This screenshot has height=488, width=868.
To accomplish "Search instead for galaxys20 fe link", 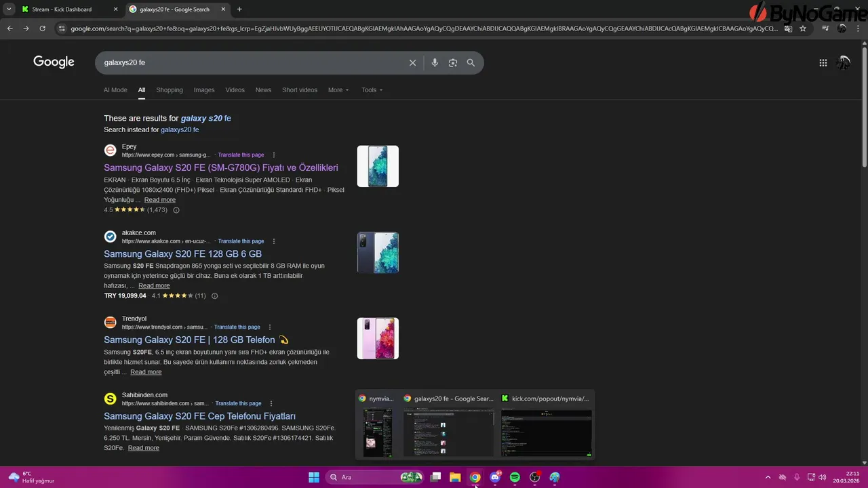I will pos(180,129).
